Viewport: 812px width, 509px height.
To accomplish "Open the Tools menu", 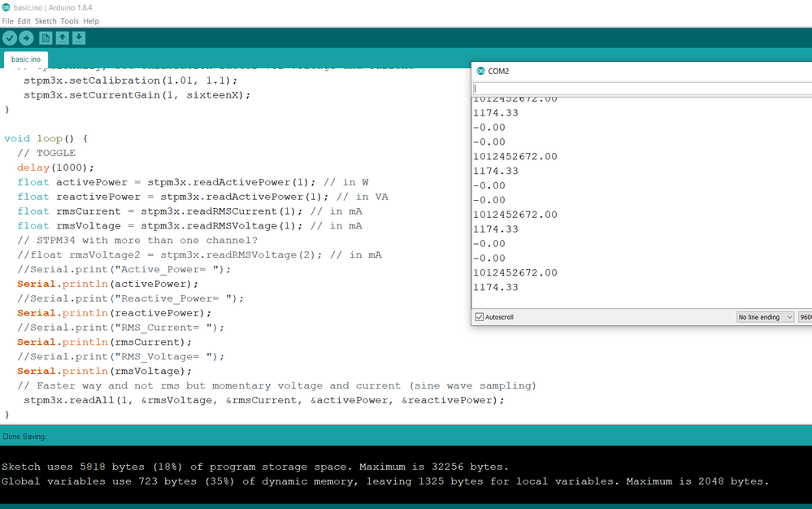I will pyautogui.click(x=69, y=21).
